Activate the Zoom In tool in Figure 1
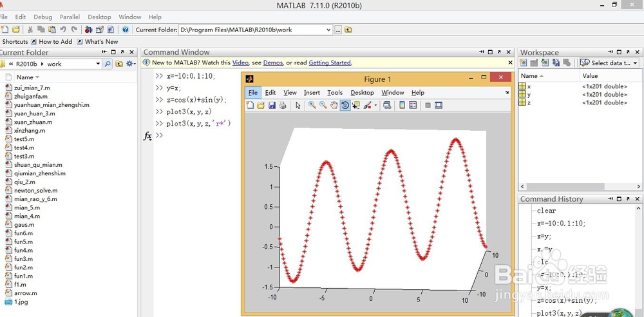 (312, 105)
